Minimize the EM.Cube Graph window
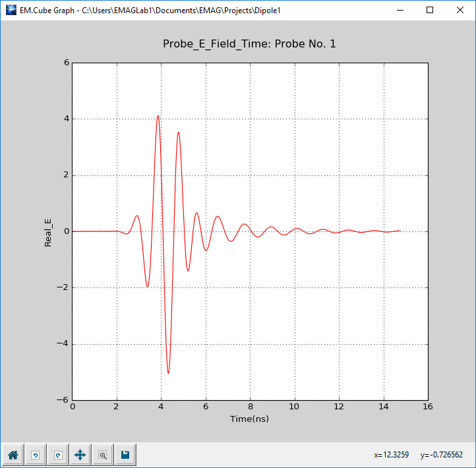The height and width of the screenshot is (468, 476). [x=400, y=10]
